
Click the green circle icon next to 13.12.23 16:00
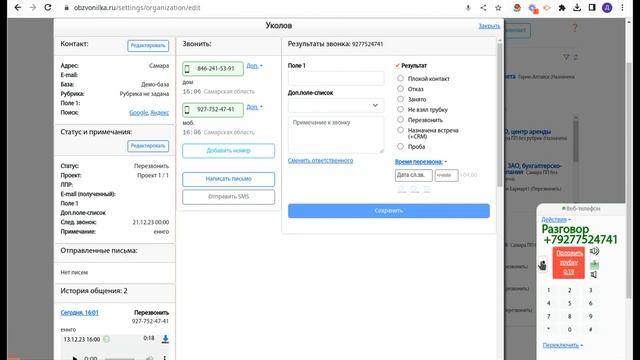[x=107, y=339]
